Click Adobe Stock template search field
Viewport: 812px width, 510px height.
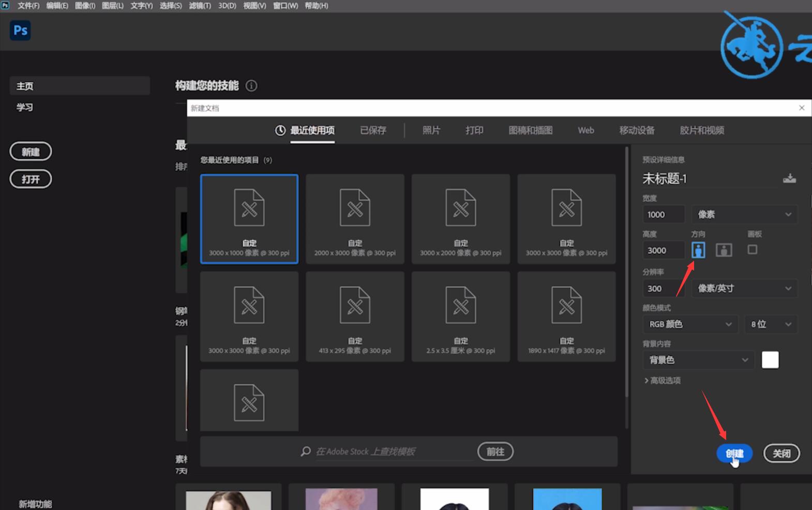(x=395, y=452)
